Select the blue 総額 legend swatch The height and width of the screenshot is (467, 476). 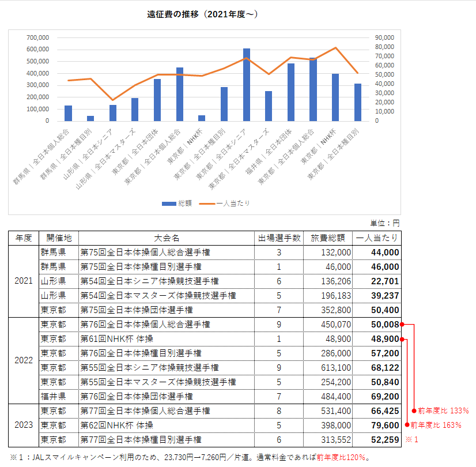click(x=169, y=204)
